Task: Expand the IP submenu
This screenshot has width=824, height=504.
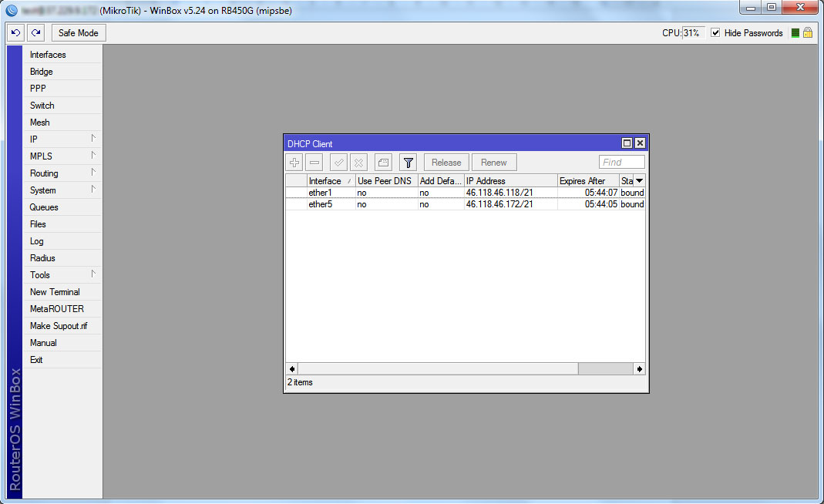Action: tap(62, 139)
